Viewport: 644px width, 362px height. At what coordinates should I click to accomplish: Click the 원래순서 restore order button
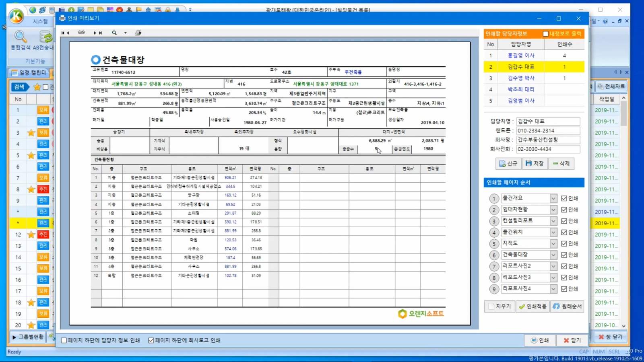click(x=567, y=306)
